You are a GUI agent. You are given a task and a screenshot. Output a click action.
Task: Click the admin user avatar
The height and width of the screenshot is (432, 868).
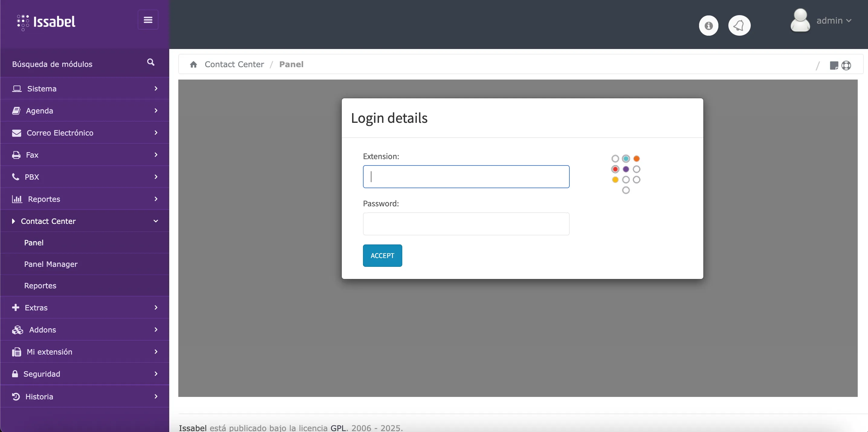tap(800, 21)
